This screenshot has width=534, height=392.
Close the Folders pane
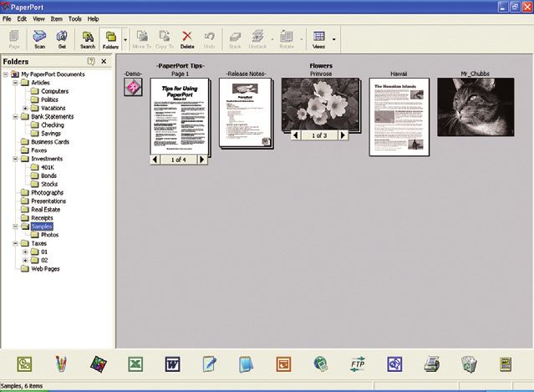point(104,61)
